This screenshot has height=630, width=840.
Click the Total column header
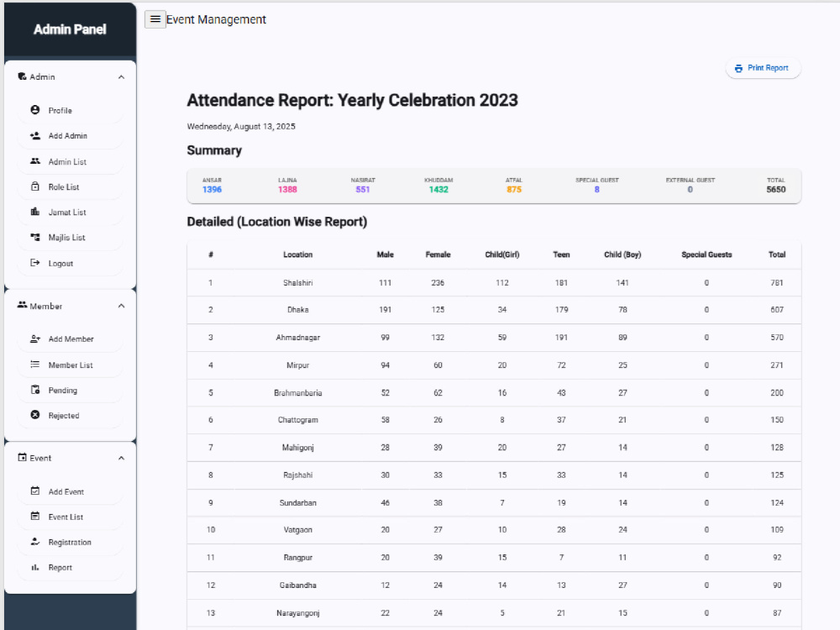click(777, 255)
